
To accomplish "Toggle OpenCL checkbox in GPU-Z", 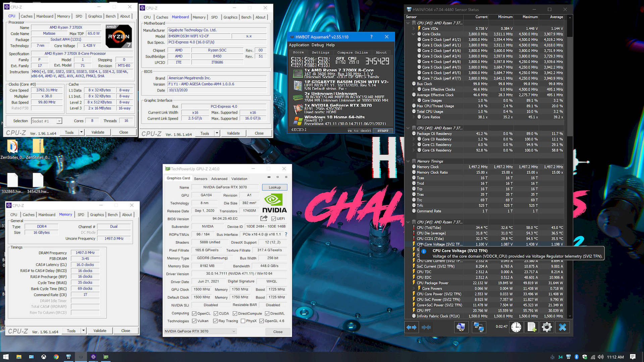I will point(194,313).
